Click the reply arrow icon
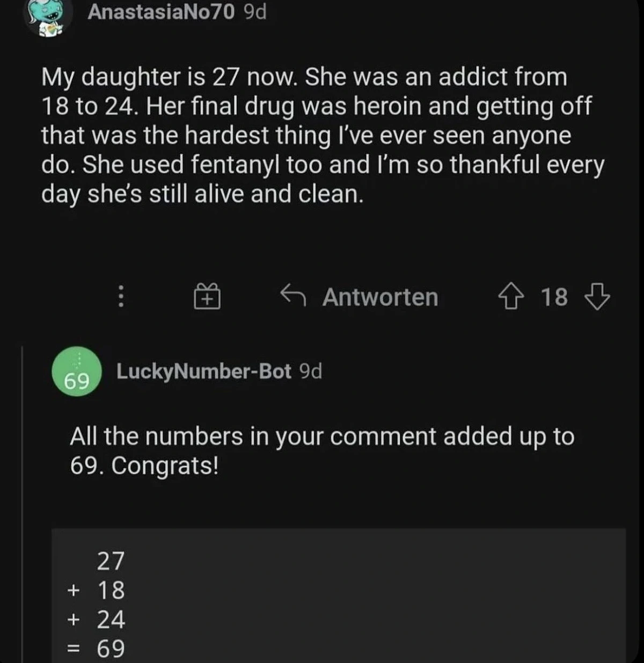This screenshot has height=663, width=644. 293,295
